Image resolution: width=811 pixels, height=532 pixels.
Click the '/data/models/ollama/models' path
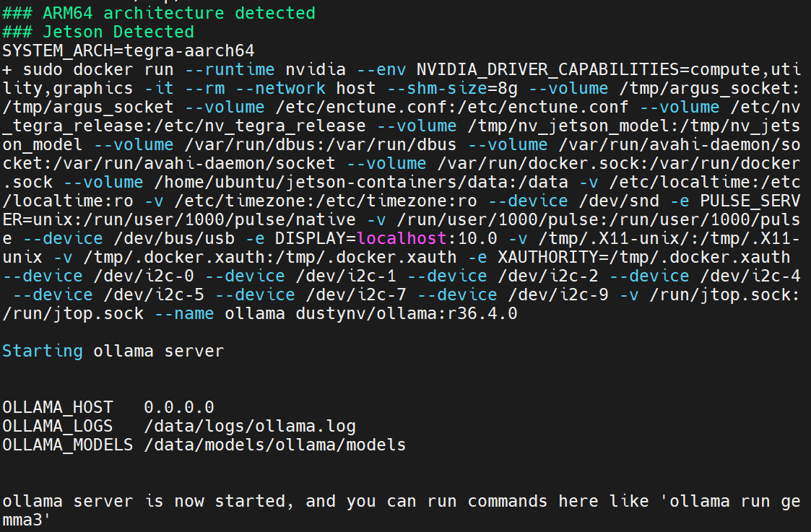point(275,445)
